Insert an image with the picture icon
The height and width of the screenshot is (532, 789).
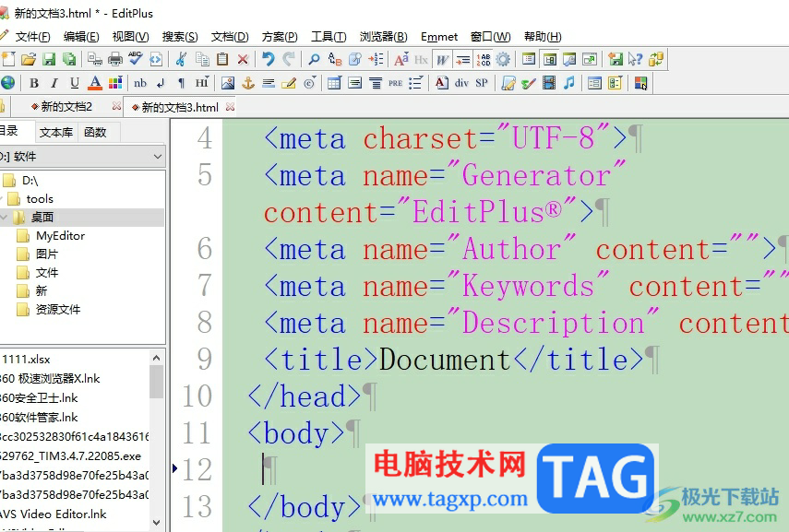(228, 83)
